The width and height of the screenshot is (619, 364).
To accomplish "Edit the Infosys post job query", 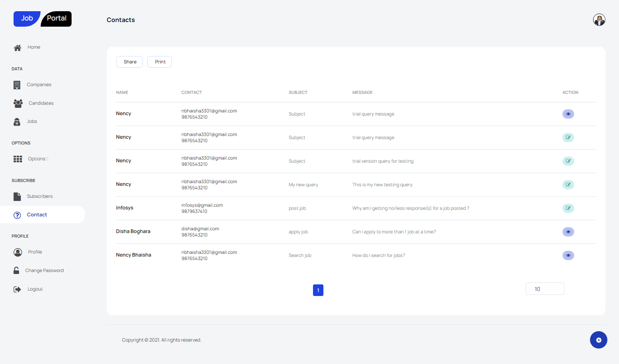I will coord(568,208).
